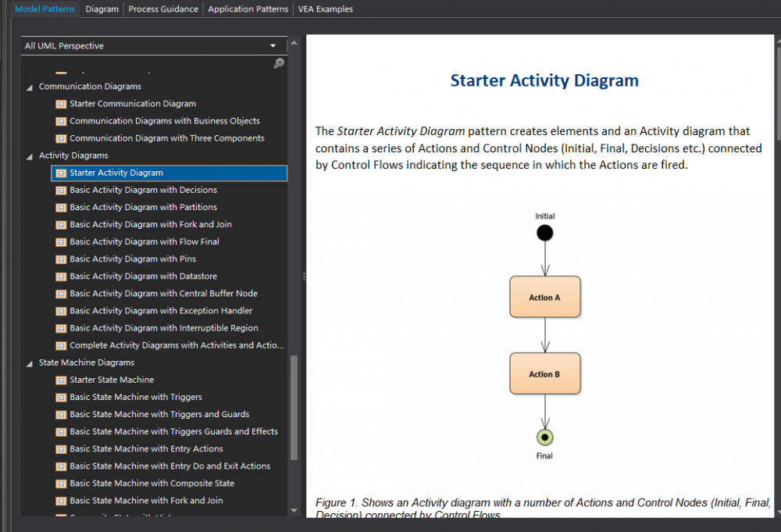Collapse the Communication Diagrams section
This screenshot has width=781, height=532.
point(29,86)
